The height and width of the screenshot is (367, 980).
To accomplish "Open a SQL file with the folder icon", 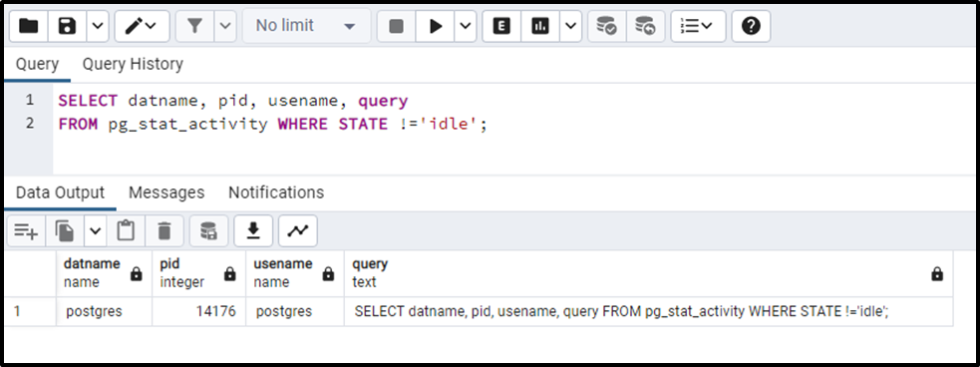I will click(29, 26).
